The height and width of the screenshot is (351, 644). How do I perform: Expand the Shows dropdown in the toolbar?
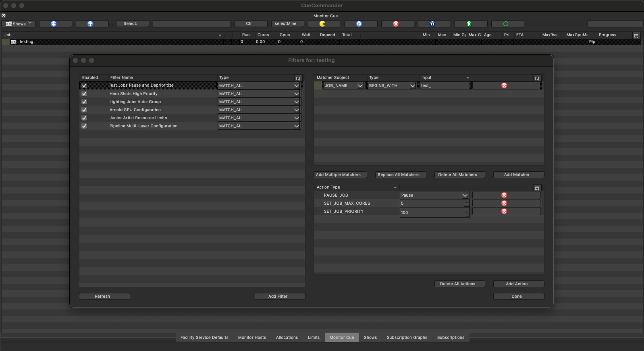[x=19, y=24]
